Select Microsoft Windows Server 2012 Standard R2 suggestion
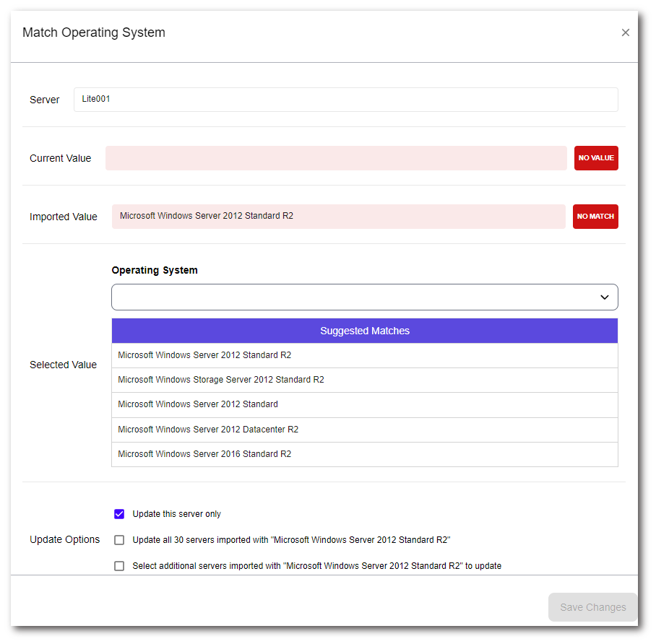Screen dimensions: 656x644 tap(204, 355)
